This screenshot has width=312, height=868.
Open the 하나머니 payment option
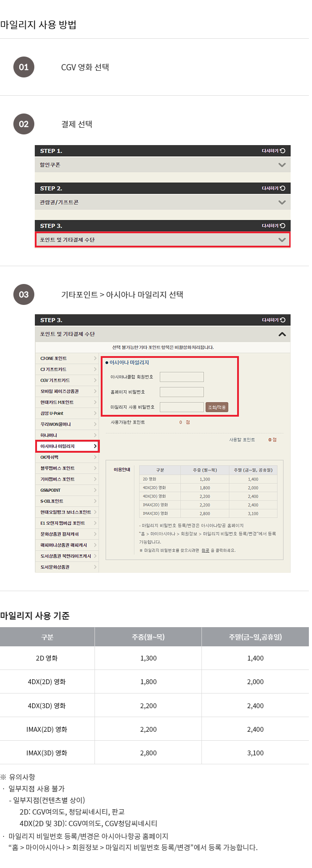[67, 435]
